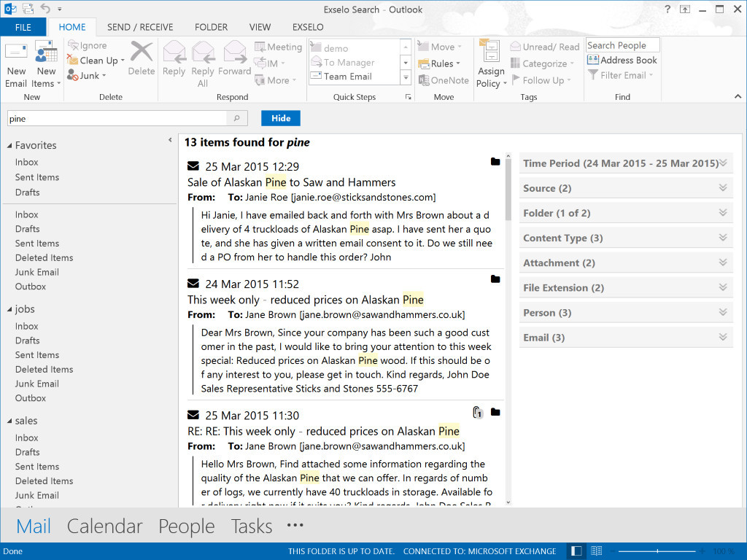Click the blue Hide button
747x560 pixels.
pyautogui.click(x=281, y=118)
